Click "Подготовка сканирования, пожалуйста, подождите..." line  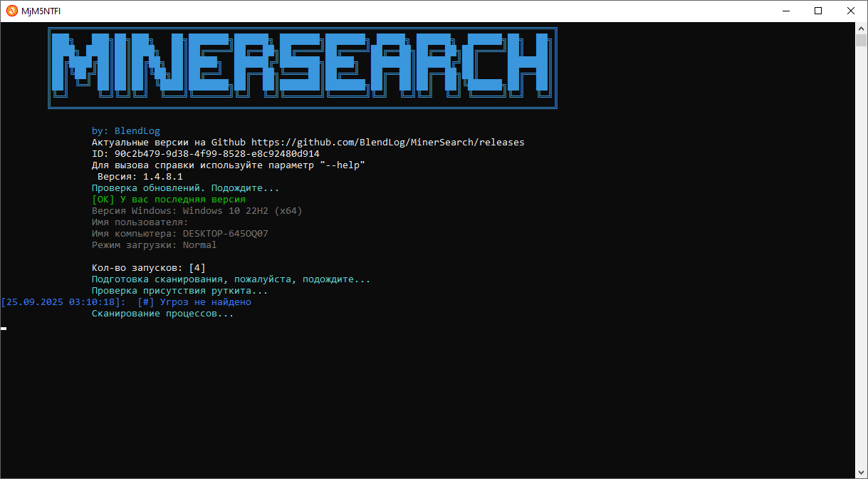231,279
